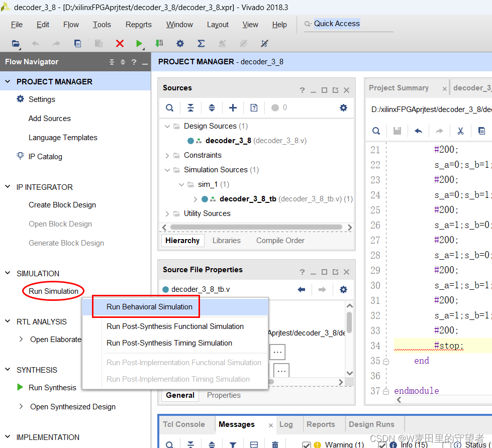This screenshot has width=492, height=448.
Task: Click the file info icon in Sources toolbar
Action: click(254, 108)
